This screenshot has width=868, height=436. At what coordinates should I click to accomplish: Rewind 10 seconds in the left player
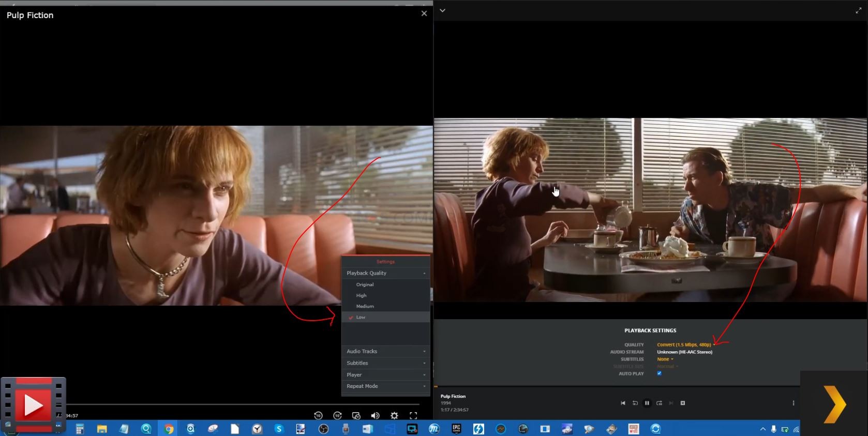318,415
